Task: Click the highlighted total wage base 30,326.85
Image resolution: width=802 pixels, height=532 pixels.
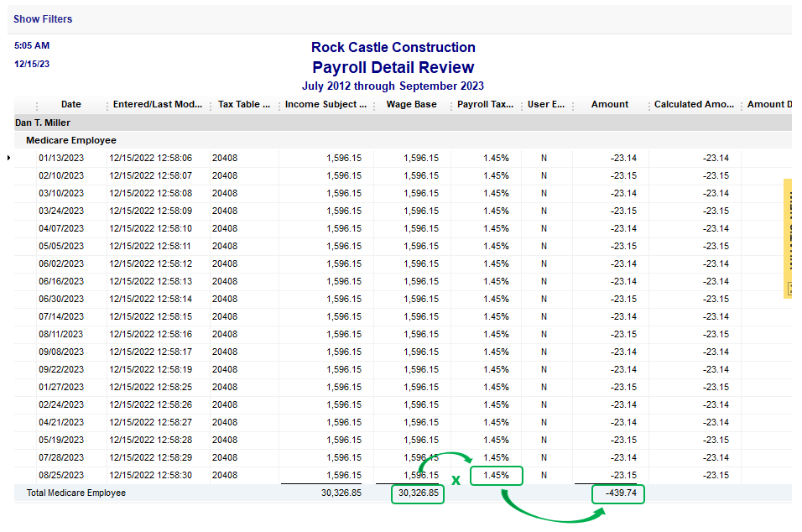Action: [418, 493]
